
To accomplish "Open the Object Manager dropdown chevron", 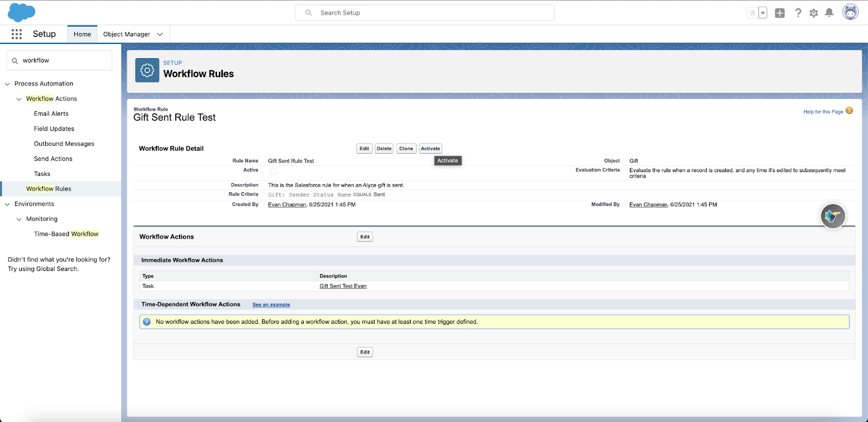I will (160, 34).
